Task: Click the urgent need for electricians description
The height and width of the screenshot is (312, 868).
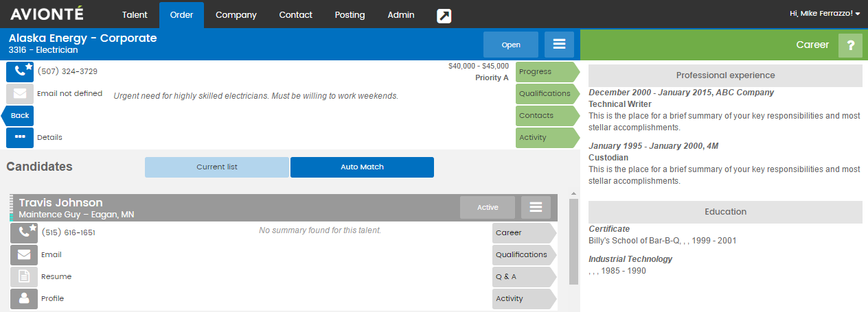Action: click(x=255, y=96)
